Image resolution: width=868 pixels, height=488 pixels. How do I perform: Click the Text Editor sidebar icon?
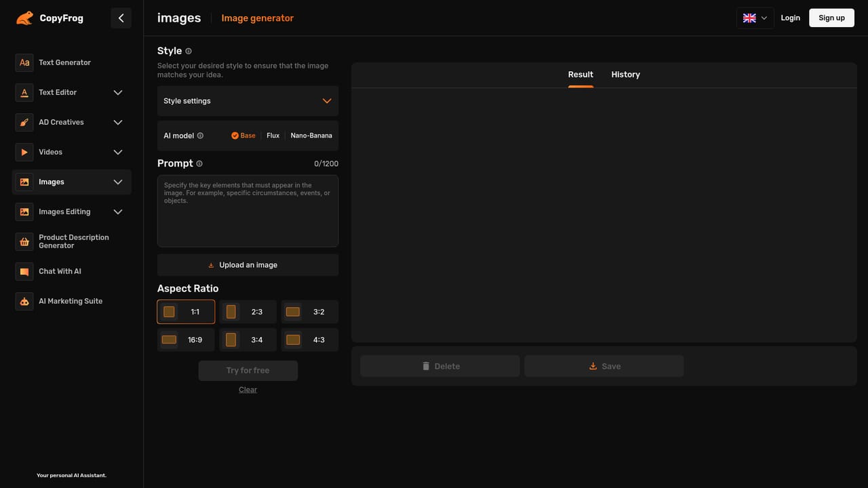[x=24, y=92]
